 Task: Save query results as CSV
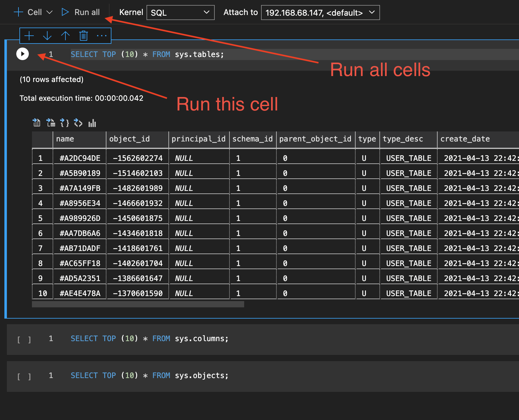(x=36, y=123)
